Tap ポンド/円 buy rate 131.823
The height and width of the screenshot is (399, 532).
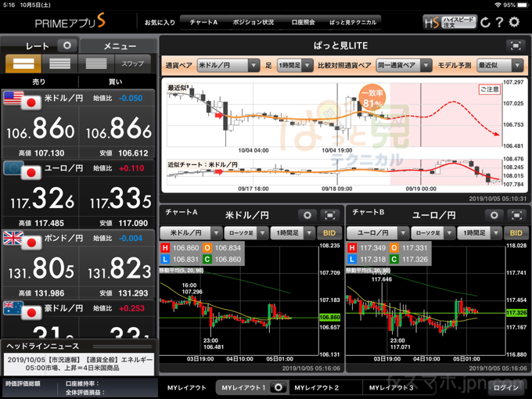[117, 269]
